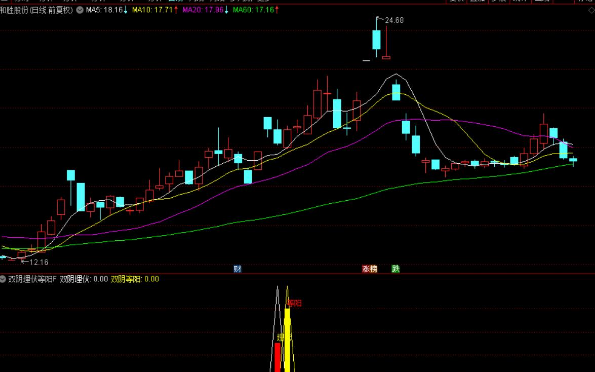Click the yellow signal bar in the indicator panel
This screenshot has height=372, width=595.
click(x=288, y=340)
